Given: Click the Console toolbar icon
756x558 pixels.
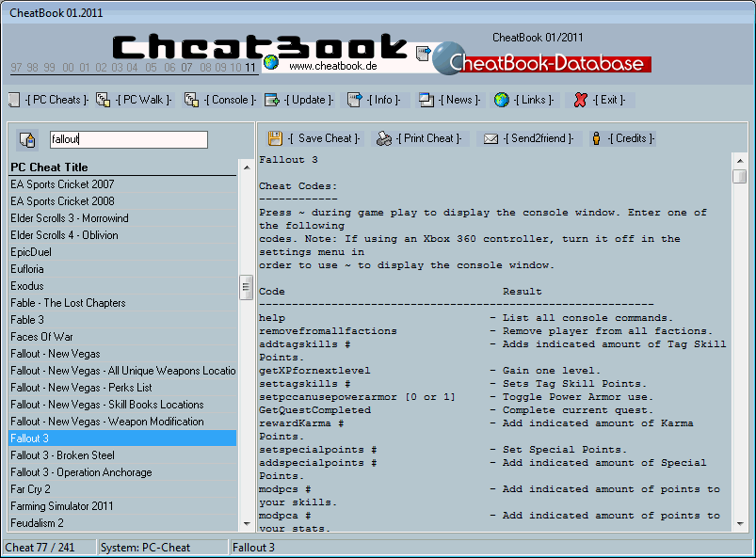Looking at the screenshot, I should 191,100.
